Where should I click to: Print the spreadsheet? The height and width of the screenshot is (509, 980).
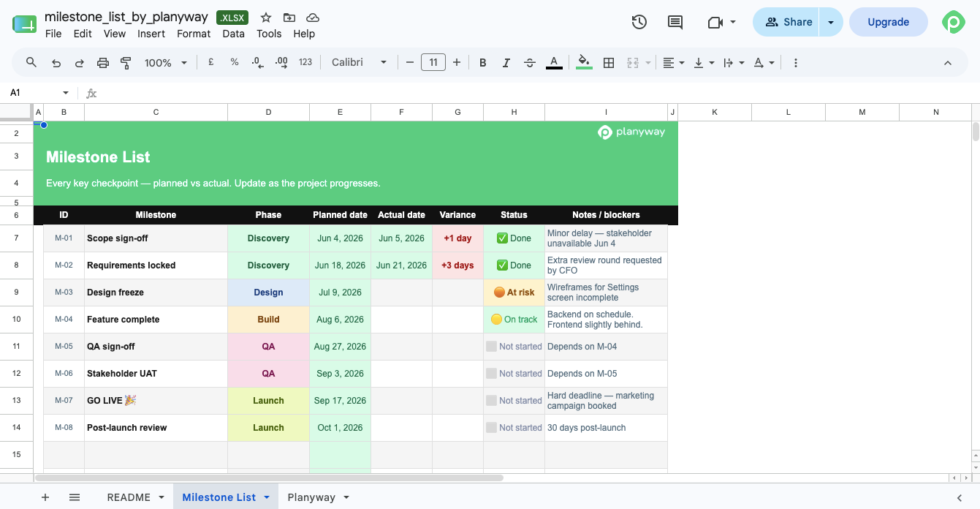click(x=103, y=63)
